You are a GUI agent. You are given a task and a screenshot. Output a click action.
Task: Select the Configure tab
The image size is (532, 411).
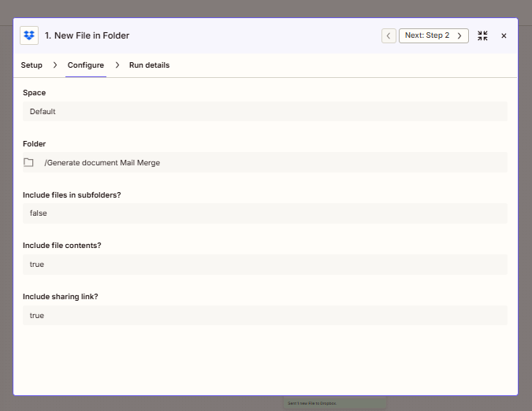[85, 65]
